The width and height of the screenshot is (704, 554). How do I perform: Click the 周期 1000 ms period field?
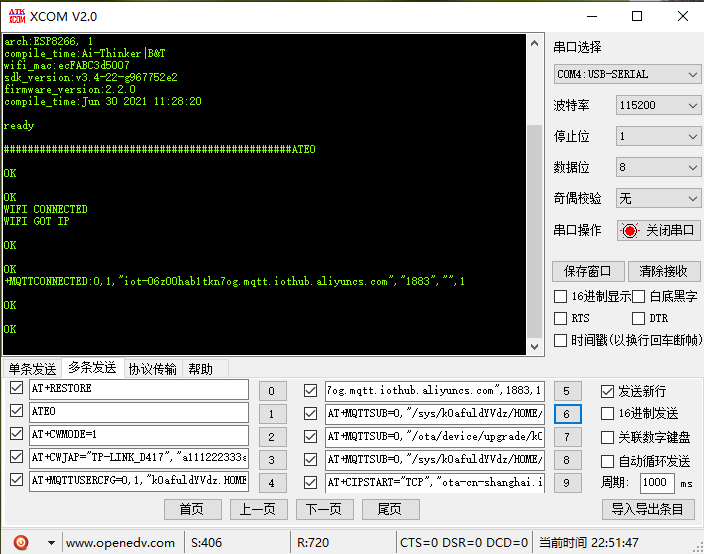coord(657,483)
